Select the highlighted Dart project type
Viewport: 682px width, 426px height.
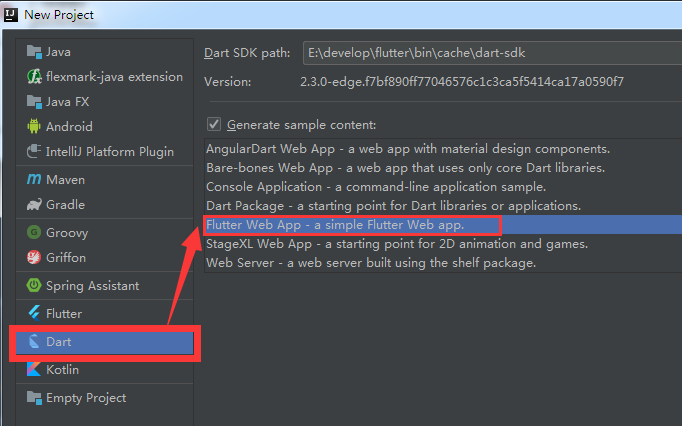point(104,343)
